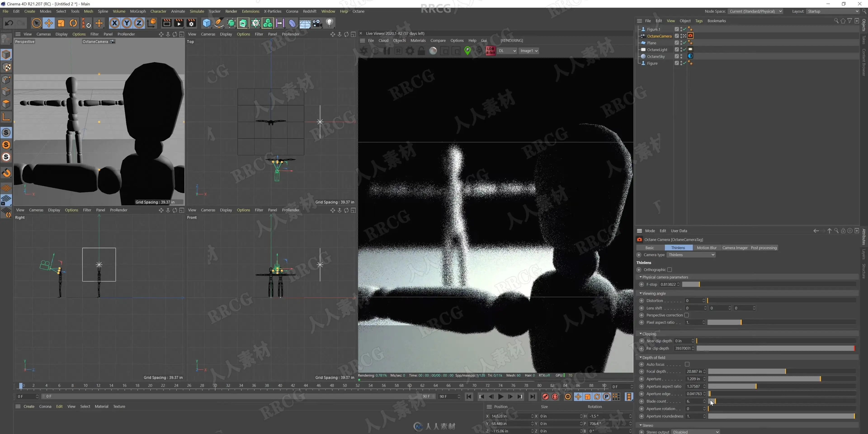Open the MoGraph menu
Image resolution: width=868 pixels, height=434 pixels.
[x=138, y=11]
